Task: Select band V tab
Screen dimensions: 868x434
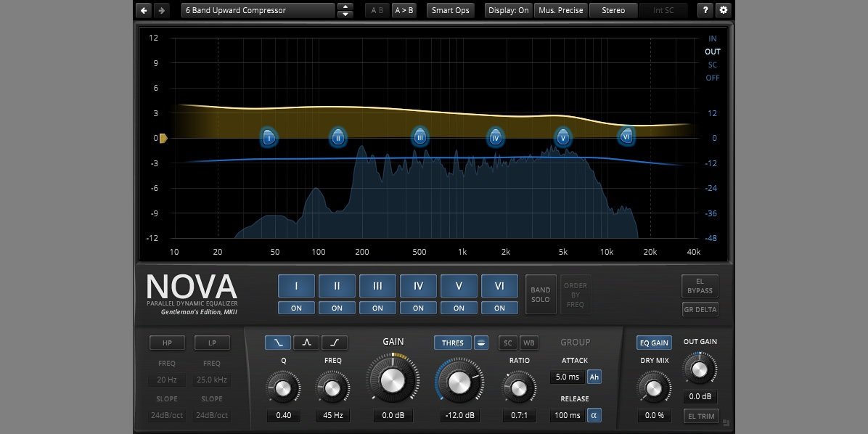Action: [459, 286]
